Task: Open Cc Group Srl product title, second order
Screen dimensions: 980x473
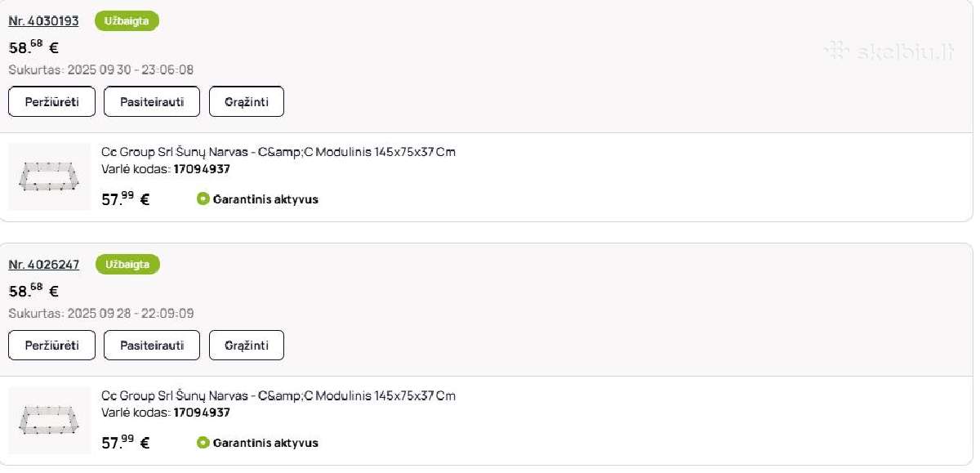Action: coord(278,395)
